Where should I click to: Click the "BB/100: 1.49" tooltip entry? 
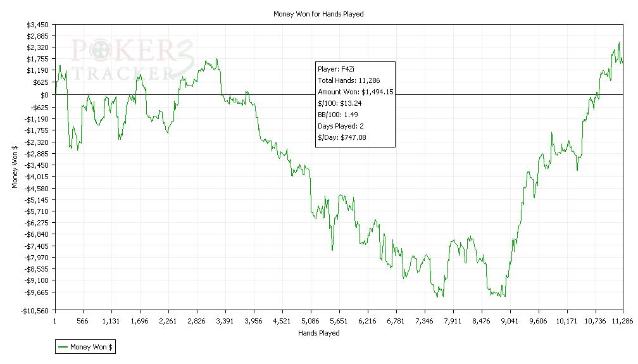pyautogui.click(x=338, y=115)
